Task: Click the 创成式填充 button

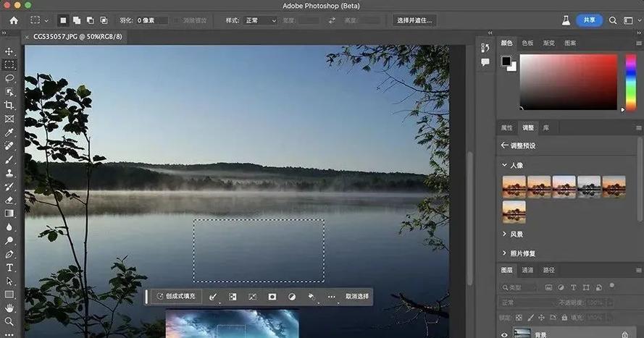Action: 177,296
